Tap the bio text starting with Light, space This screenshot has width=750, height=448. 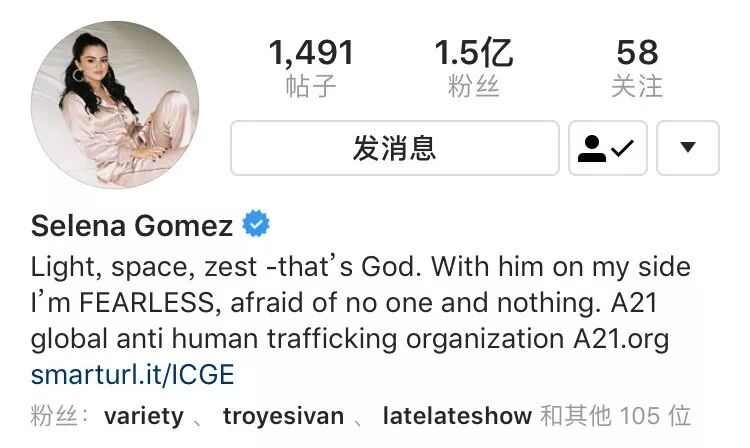pos(361,303)
